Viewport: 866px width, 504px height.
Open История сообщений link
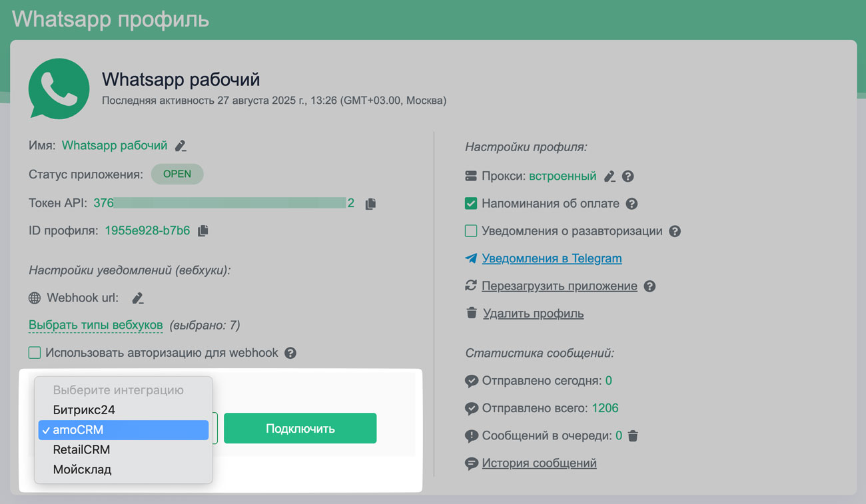539,463
